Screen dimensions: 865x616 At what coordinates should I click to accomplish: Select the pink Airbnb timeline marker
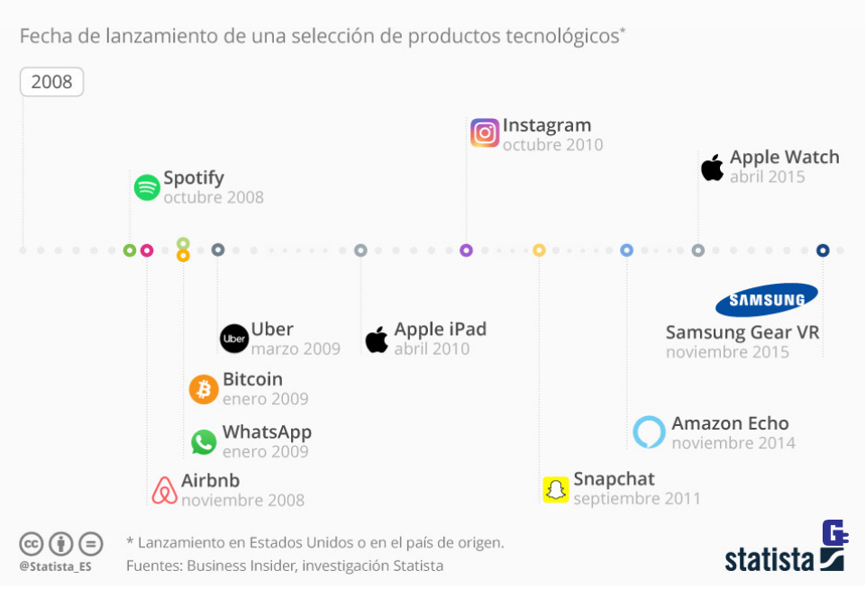(x=147, y=250)
